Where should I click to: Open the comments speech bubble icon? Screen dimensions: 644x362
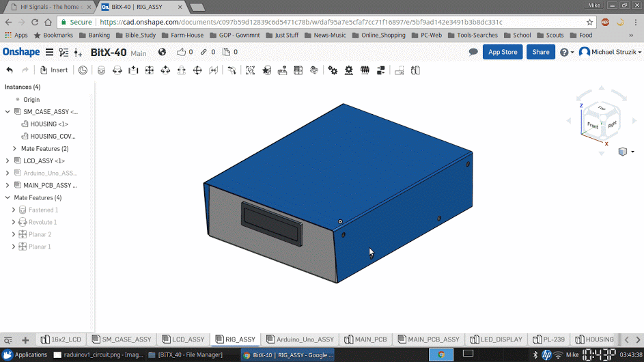pos(473,52)
